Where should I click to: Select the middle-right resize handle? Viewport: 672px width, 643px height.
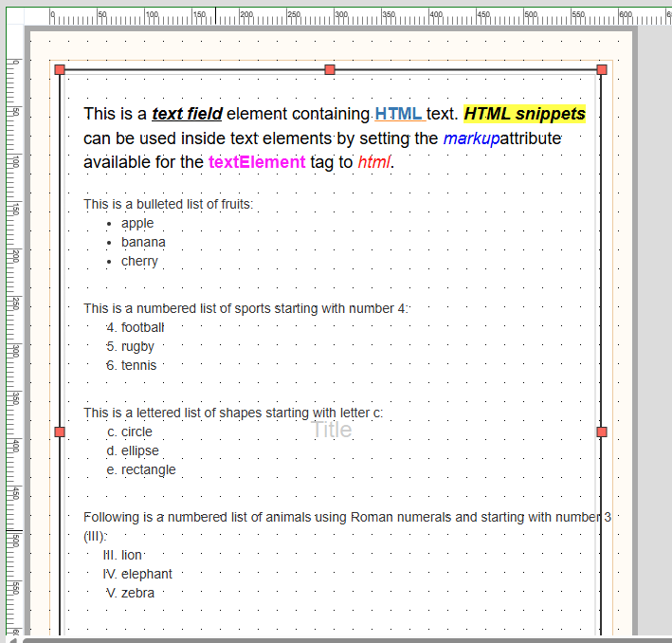[602, 432]
